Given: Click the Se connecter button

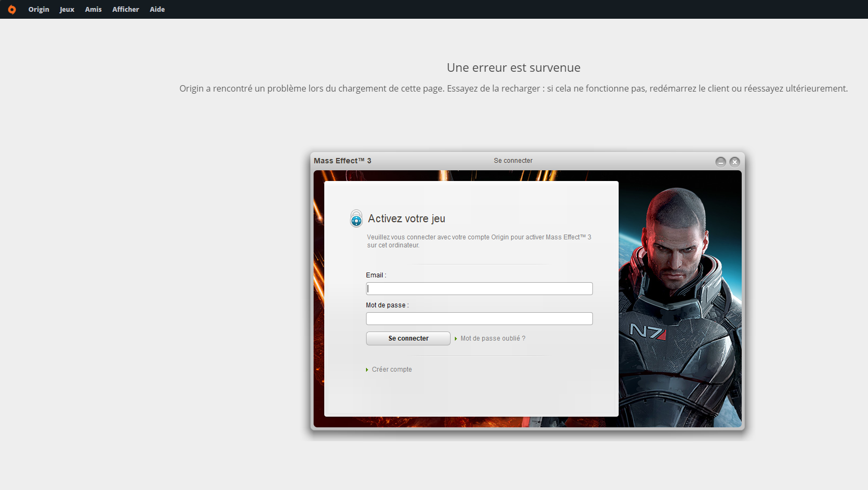Looking at the screenshot, I should 408,338.
